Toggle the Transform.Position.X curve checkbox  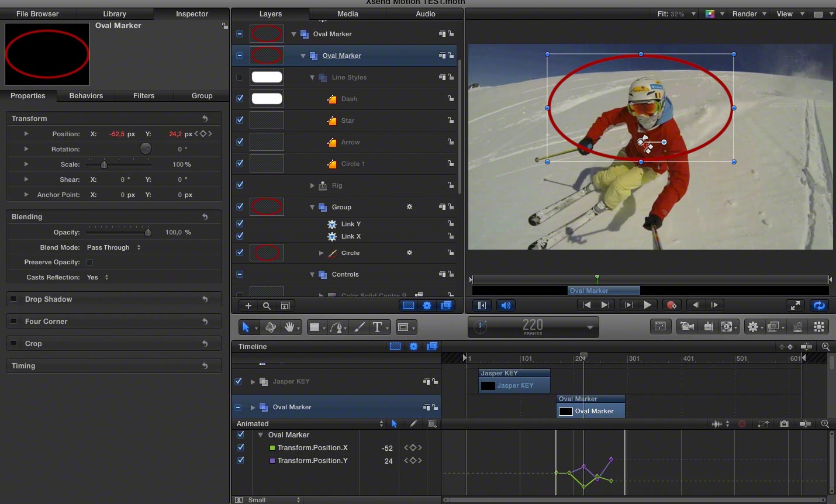(240, 448)
